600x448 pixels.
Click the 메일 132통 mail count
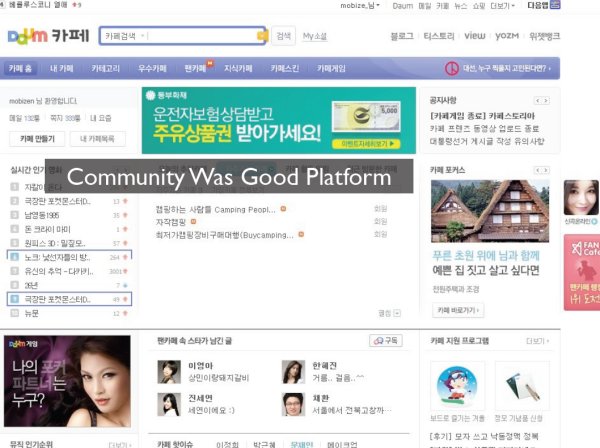(x=24, y=119)
